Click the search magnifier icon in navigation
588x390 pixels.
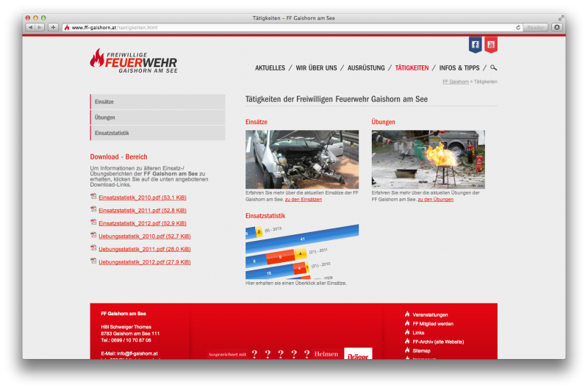pos(493,68)
